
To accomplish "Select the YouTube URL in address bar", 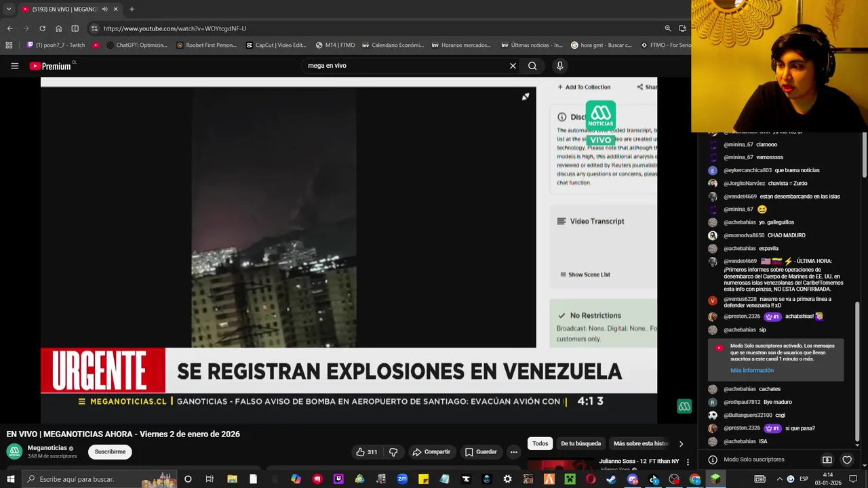I will (x=175, y=28).
